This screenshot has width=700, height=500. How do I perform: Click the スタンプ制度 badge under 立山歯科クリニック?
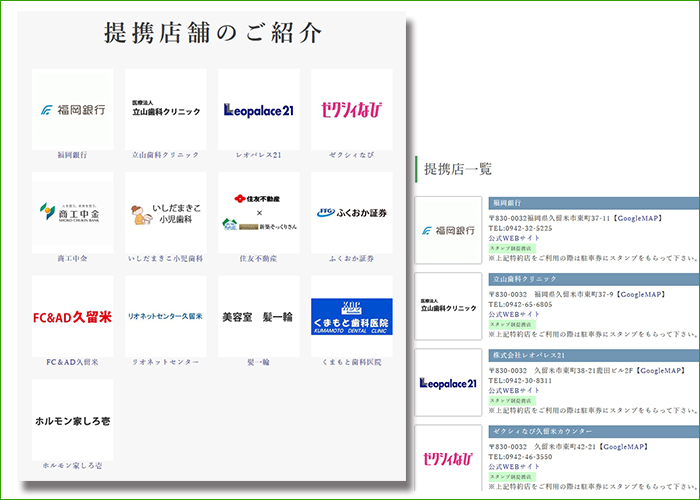[512, 325]
